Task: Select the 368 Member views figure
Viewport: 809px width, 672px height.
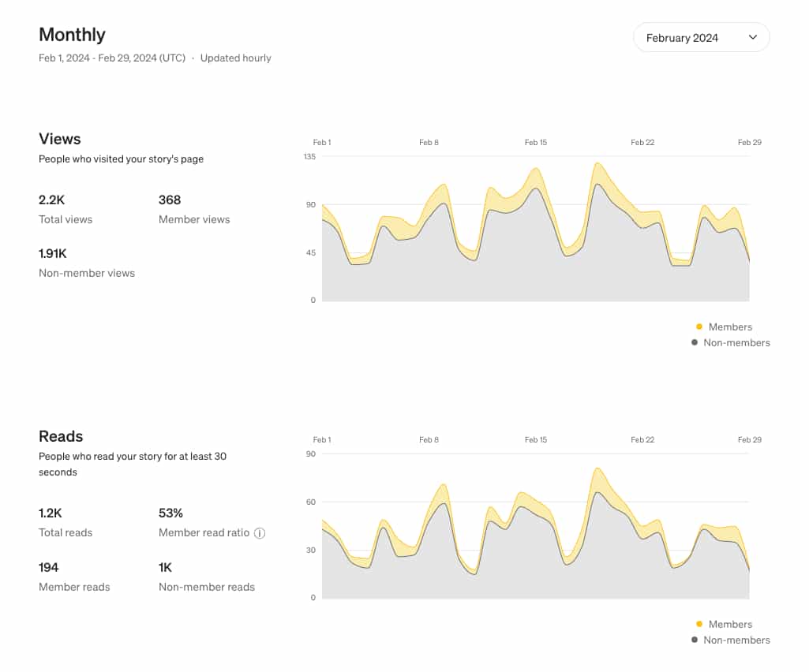Action: [x=170, y=200]
